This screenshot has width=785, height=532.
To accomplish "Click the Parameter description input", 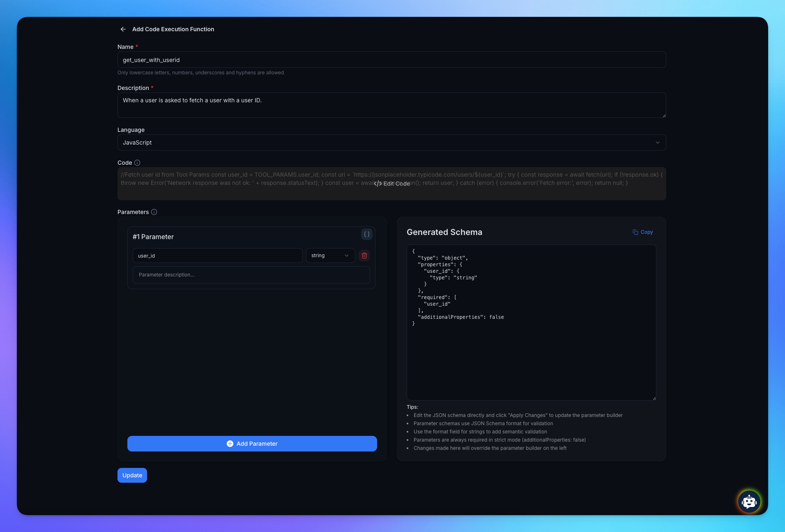I will (x=251, y=275).
